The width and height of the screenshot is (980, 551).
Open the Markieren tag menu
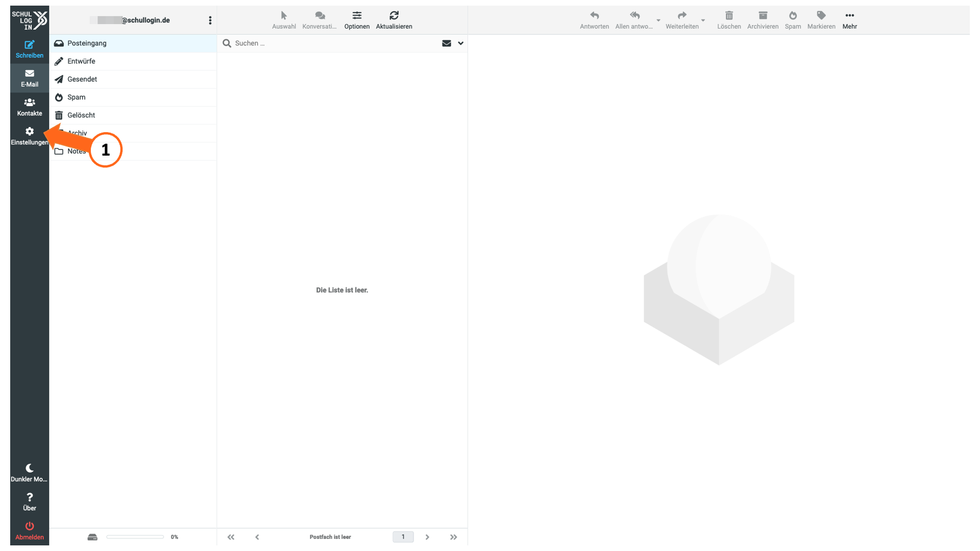821,20
